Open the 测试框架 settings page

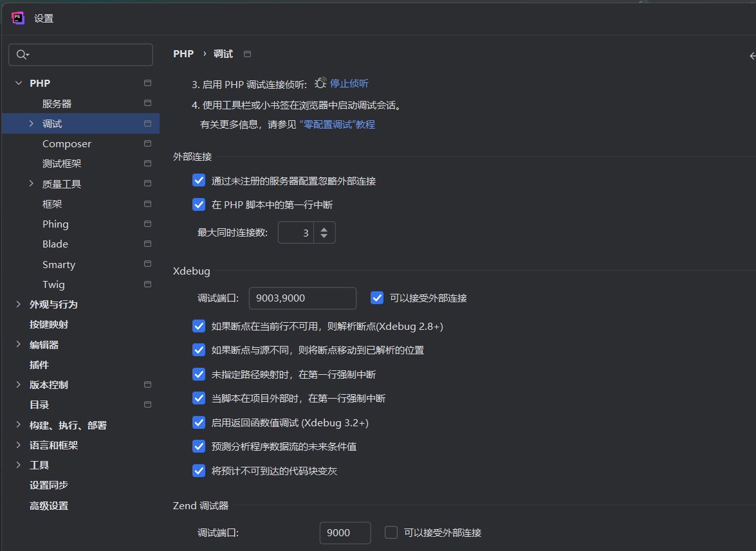(x=62, y=164)
